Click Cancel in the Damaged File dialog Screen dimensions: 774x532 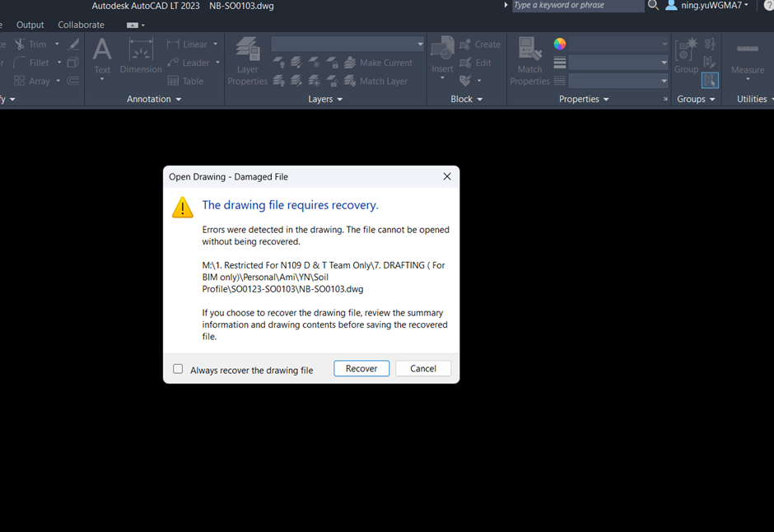pyautogui.click(x=423, y=369)
